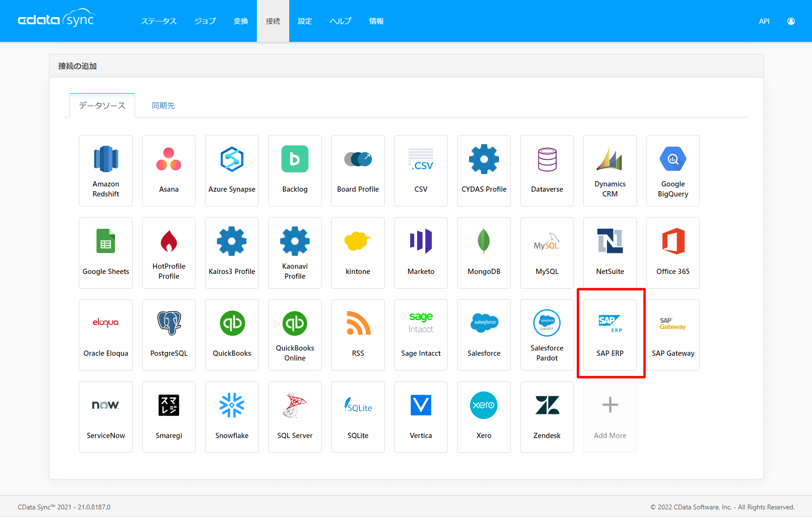Choose the Sage Intacct connector
The image size is (812, 517).
coord(421,335)
